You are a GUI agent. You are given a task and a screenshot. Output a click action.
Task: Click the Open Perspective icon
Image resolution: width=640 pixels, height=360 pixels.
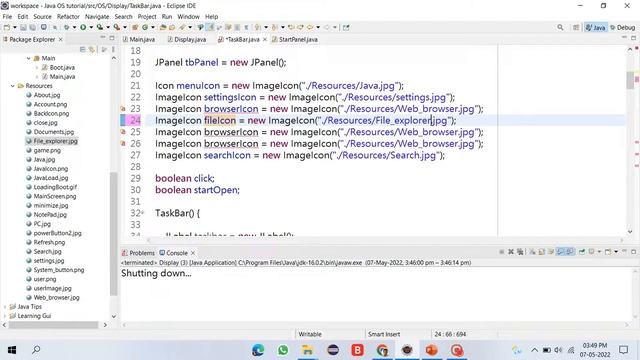click(576, 27)
